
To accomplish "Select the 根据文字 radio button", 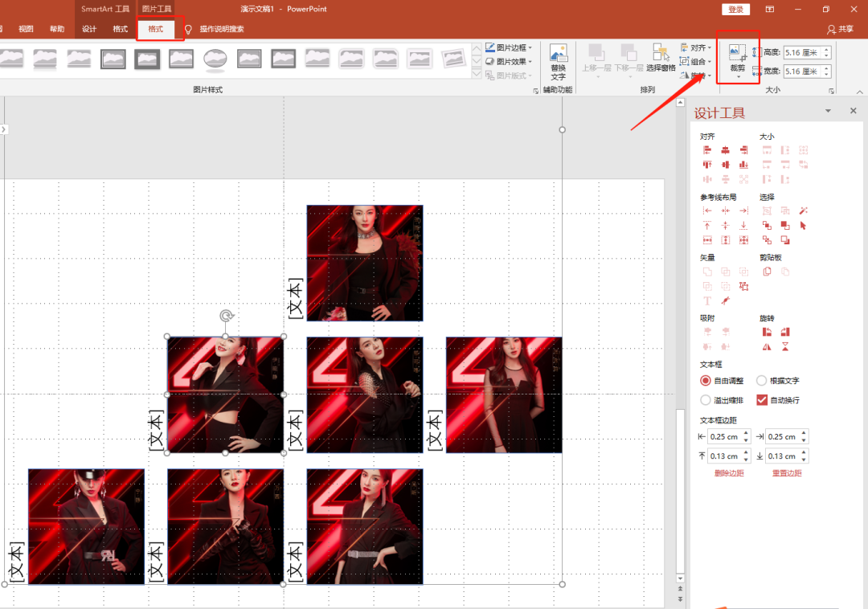I will point(762,381).
